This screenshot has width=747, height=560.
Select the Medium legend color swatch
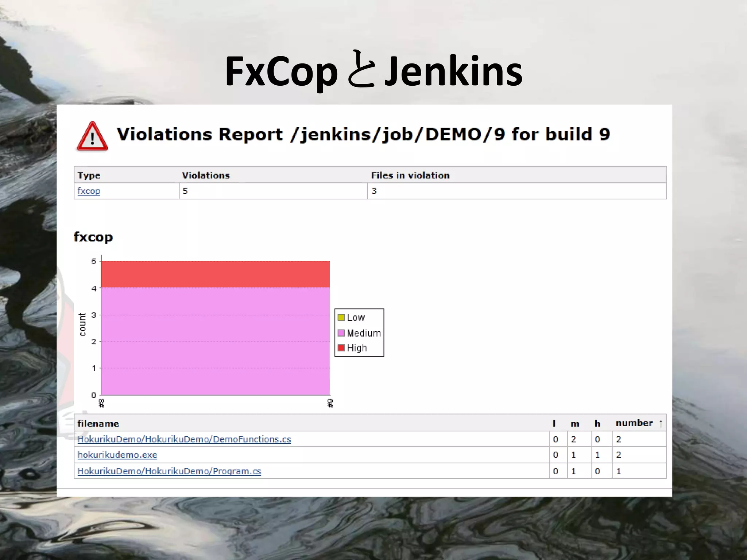coord(341,333)
